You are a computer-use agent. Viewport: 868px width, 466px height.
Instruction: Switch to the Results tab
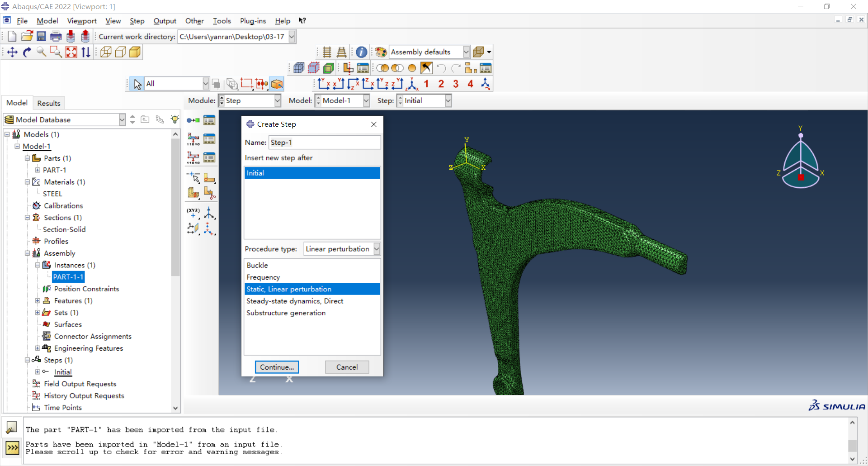tap(48, 103)
